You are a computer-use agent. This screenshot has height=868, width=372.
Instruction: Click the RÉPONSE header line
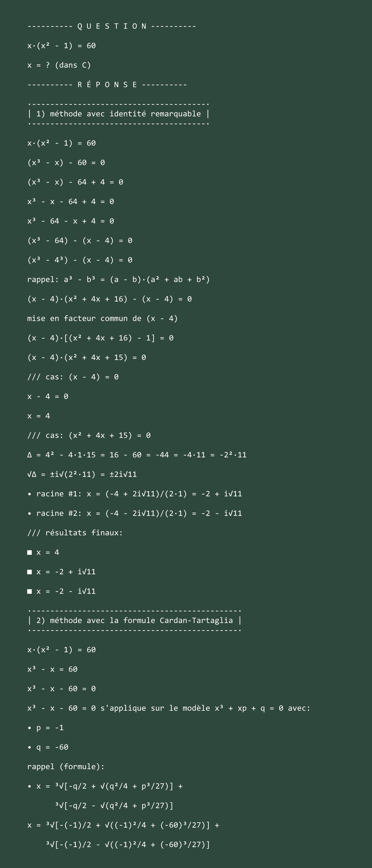[107, 84]
